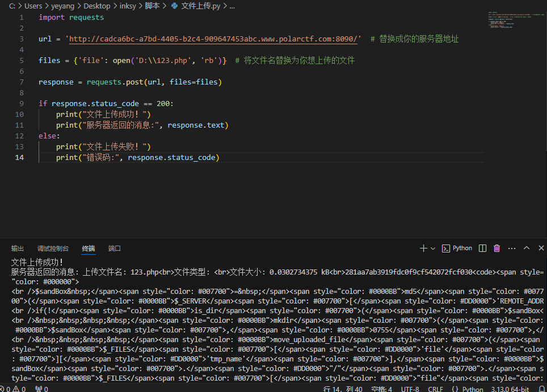This screenshot has height=392, width=547.
Task: Click the yeyang breadcrumb segment
Action: [x=63, y=6]
